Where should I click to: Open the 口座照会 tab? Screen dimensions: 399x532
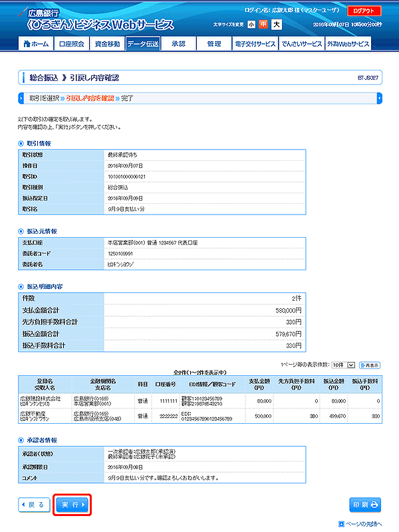point(72,44)
